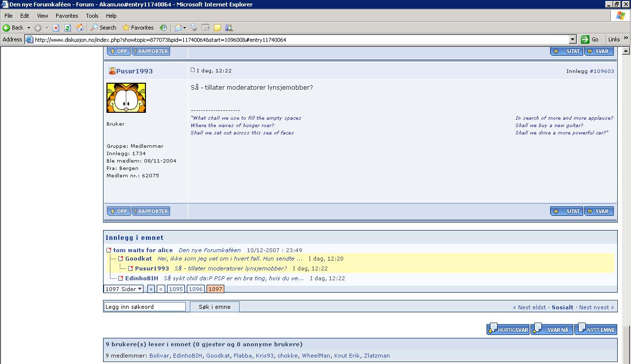
Task: Open EdinhoBIH's post in the thread tree
Action: pyautogui.click(x=141, y=278)
